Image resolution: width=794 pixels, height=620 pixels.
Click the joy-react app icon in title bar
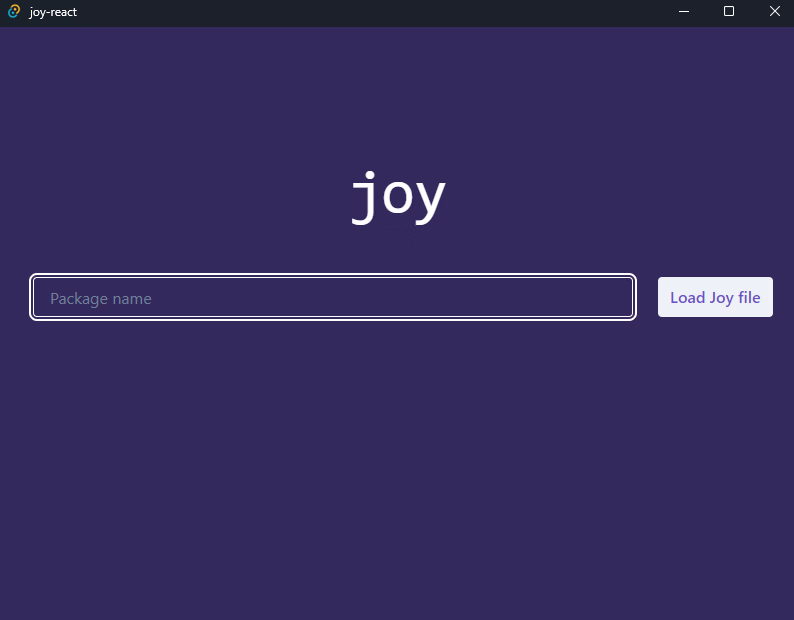14,12
